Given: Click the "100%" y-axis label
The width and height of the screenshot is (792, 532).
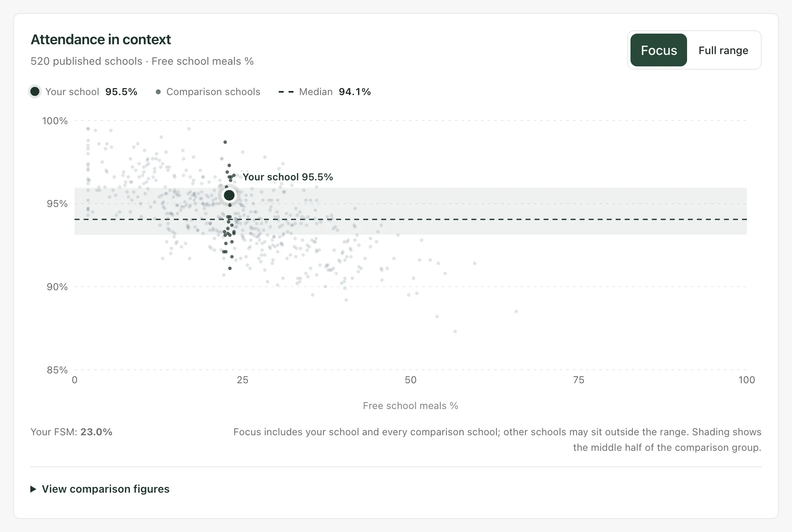Looking at the screenshot, I should 55,121.
